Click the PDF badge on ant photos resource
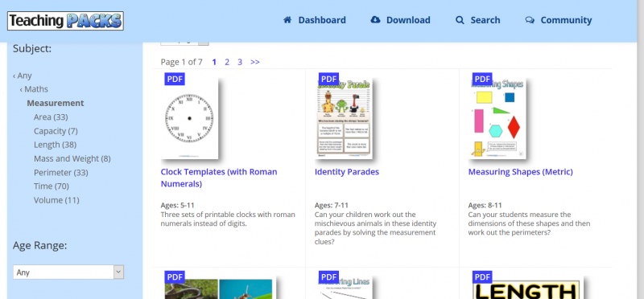This screenshot has width=644, height=299. [x=175, y=276]
